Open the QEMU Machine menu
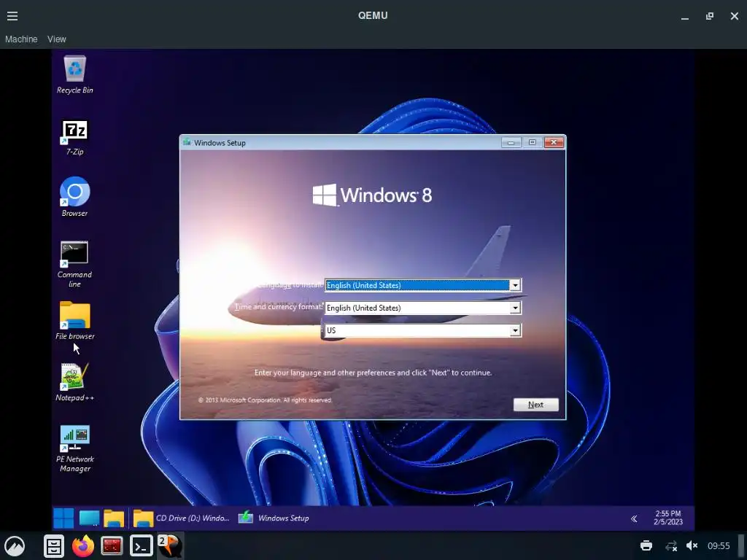Image resolution: width=747 pixels, height=560 pixels. 21,39
